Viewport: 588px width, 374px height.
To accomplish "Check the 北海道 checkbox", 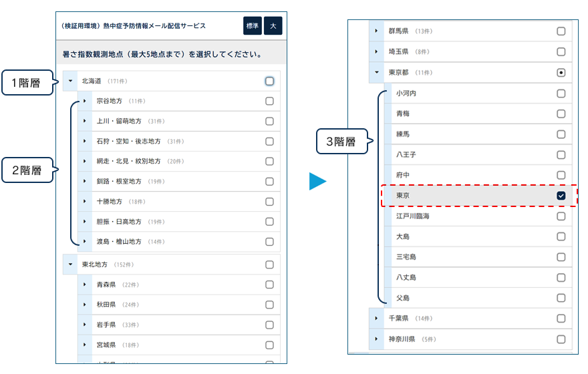I will pyautogui.click(x=269, y=81).
